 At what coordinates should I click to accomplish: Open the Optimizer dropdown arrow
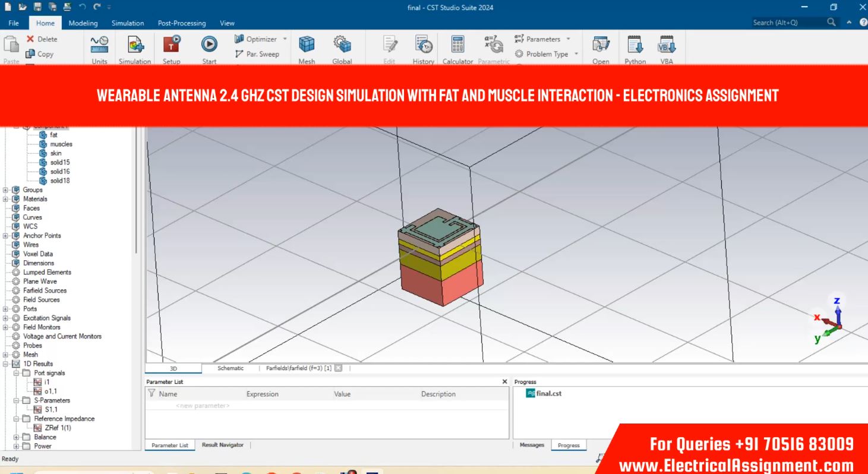(x=285, y=39)
